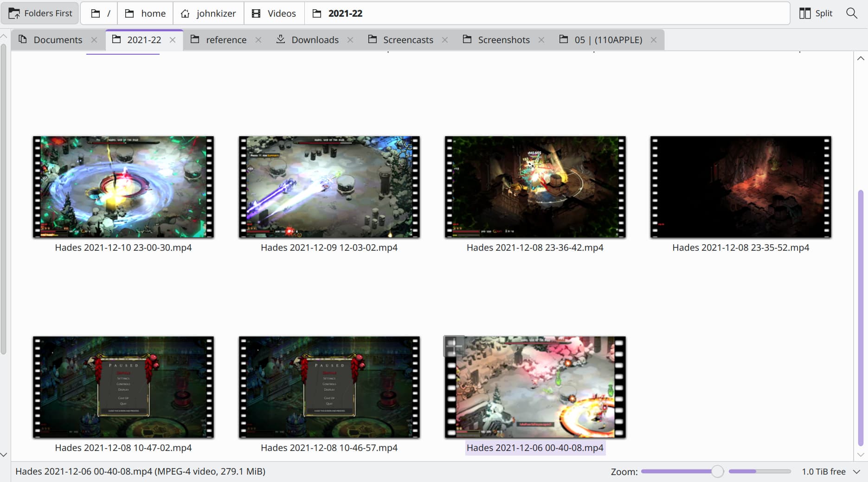868x482 pixels.
Task: Click the Downloads tab download icon
Action: pyautogui.click(x=281, y=39)
